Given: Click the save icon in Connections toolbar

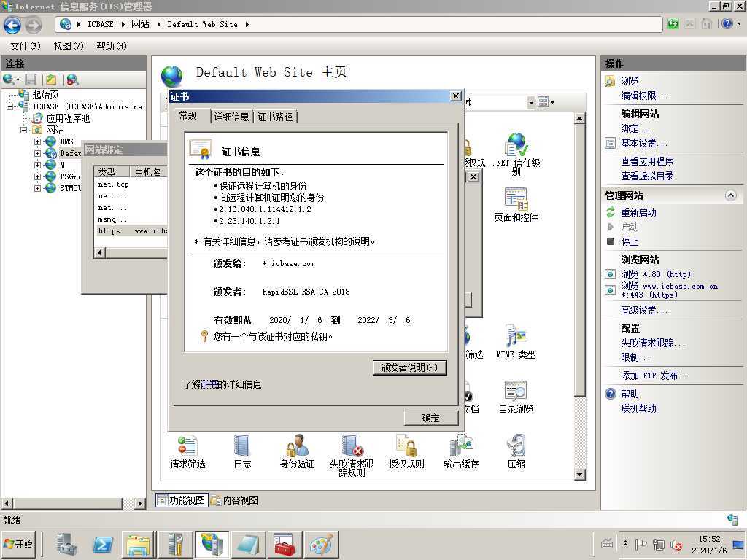Looking at the screenshot, I should click(31, 79).
